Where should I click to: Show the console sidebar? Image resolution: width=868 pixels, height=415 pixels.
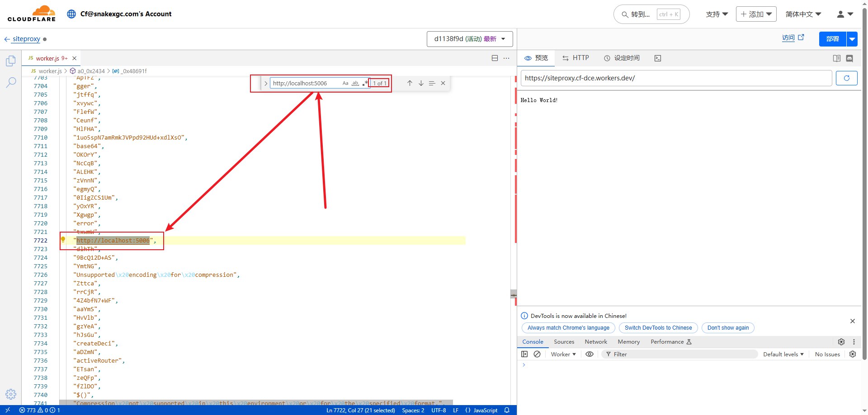(524, 354)
